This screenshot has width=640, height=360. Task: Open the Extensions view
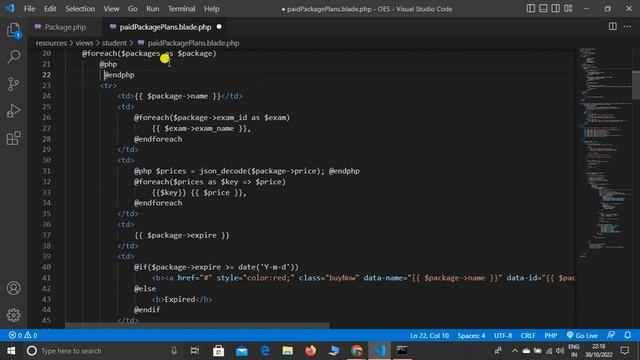[13, 138]
